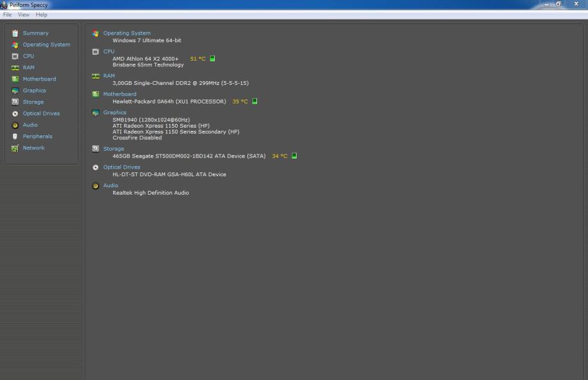Click the Operating System icon in summary panel

(x=96, y=33)
